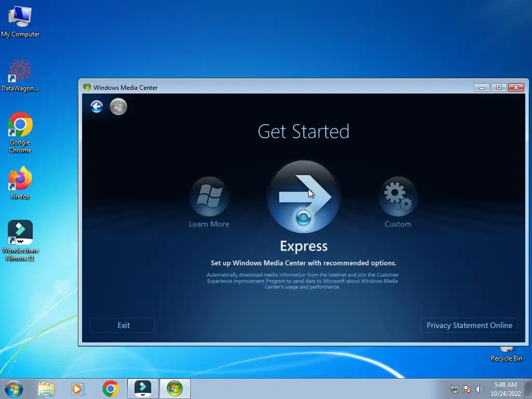Select Wondershare Filmora 11 desktop shortcut
The image size is (532, 399).
point(20,240)
